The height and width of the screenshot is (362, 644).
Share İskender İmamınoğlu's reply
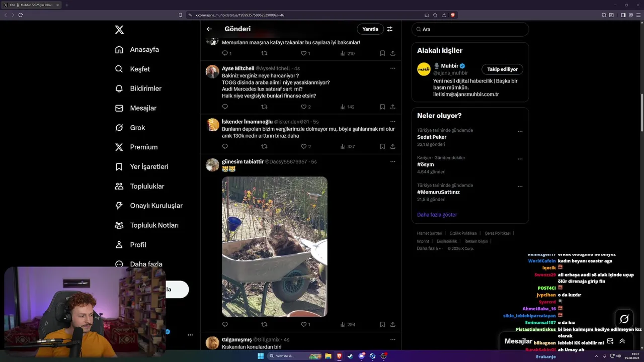click(x=393, y=147)
